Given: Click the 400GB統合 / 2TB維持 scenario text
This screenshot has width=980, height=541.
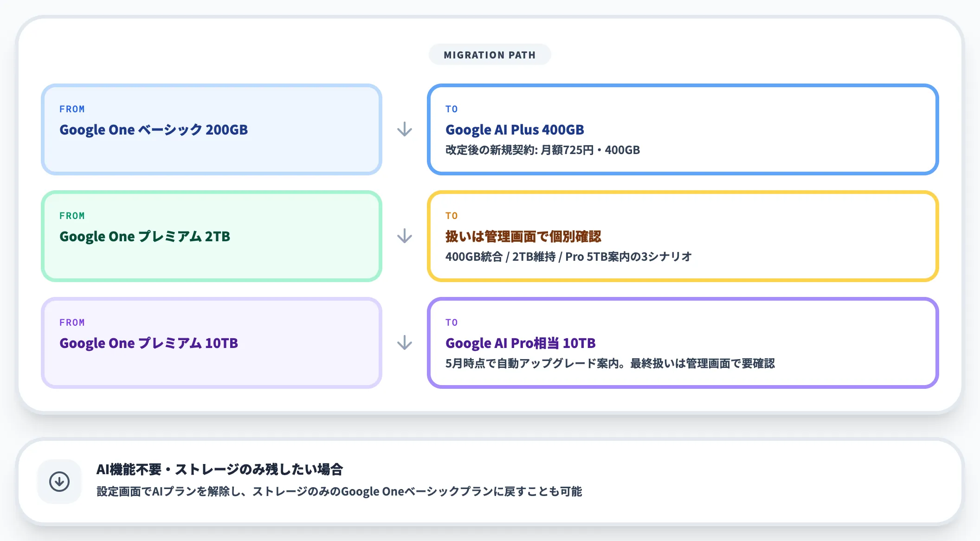Looking at the screenshot, I should (x=568, y=257).
